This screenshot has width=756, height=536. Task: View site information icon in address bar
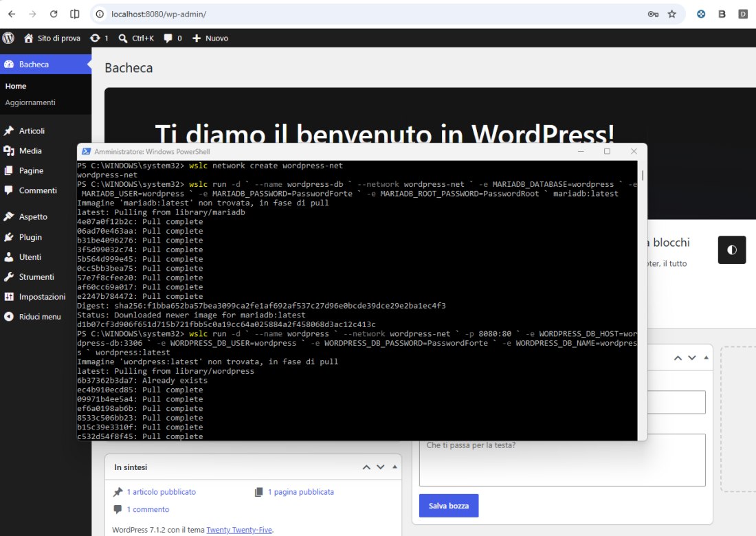coord(100,14)
